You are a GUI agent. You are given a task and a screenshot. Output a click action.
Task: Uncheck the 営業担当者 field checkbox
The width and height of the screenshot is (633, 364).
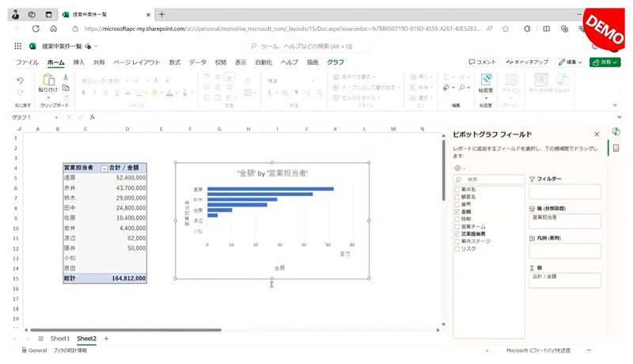[x=457, y=233]
